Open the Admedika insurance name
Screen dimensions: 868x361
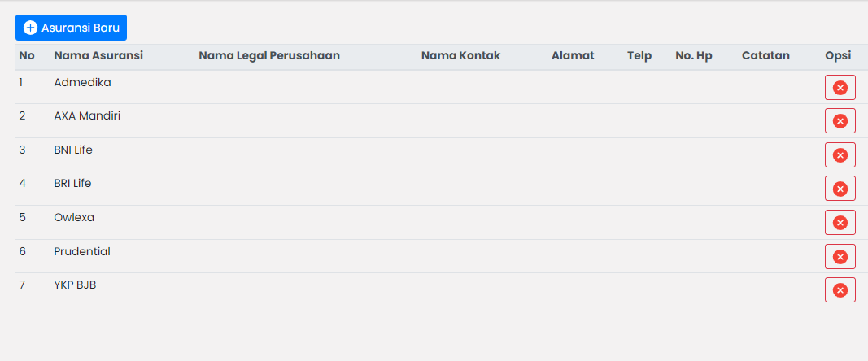(x=82, y=82)
